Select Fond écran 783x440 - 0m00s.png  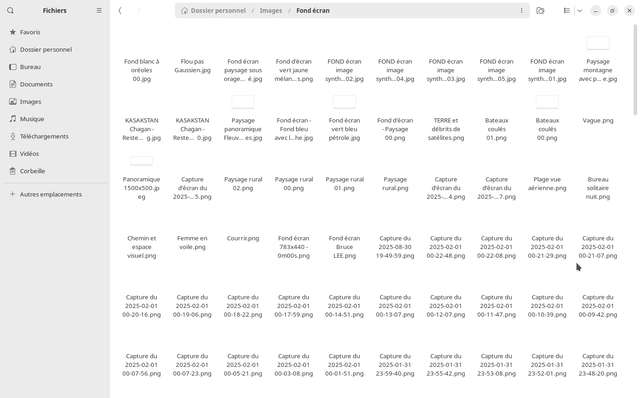point(293,247)
